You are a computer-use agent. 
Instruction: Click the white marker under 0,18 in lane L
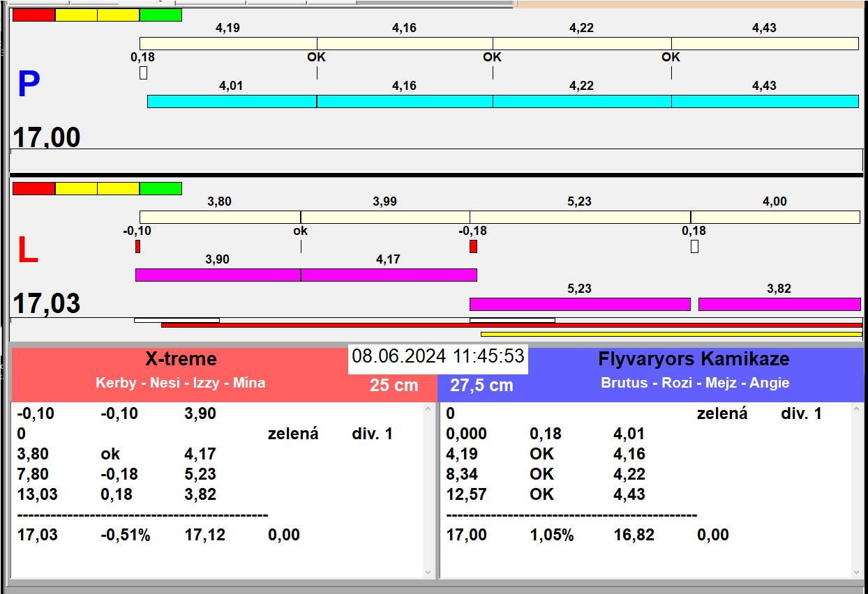(x=694, y=246)
